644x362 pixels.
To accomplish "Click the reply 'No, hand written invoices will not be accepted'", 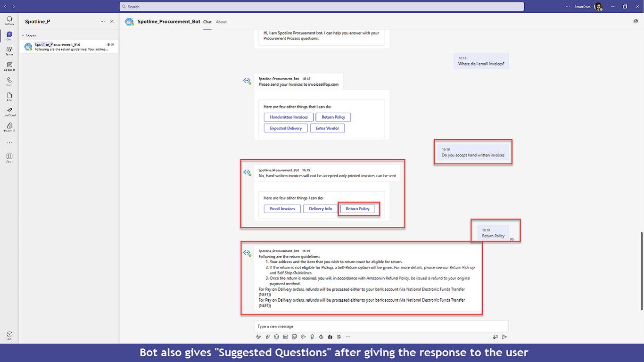I will [x=327, y=176].
